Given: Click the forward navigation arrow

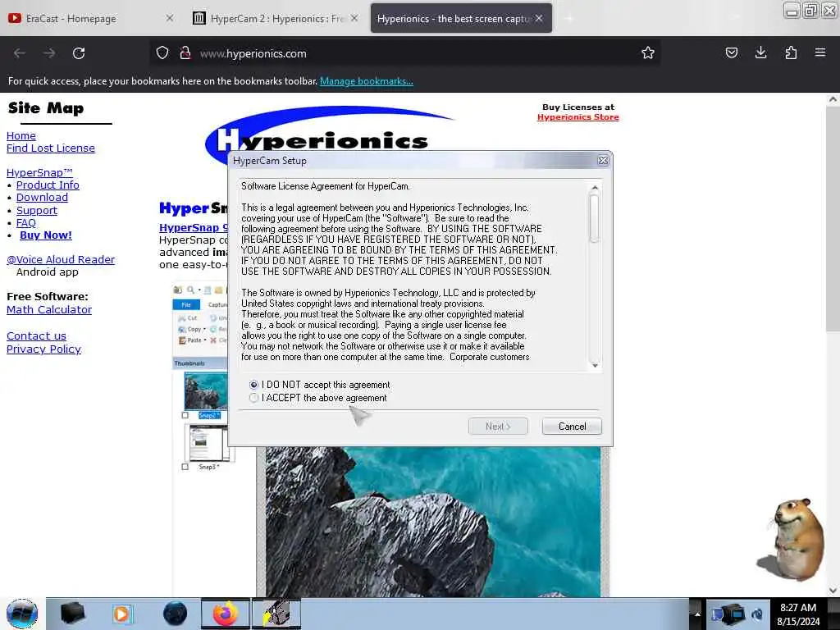Looking at the screenshot, I should [x=49, y=53].
